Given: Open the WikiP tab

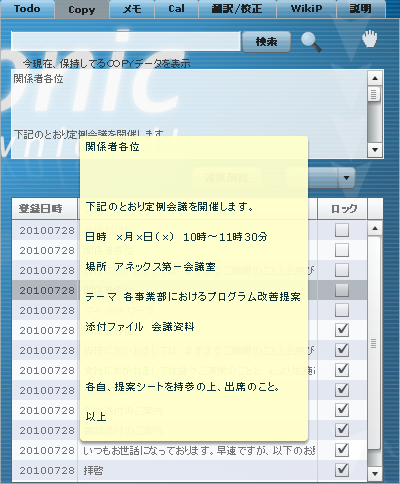Looking at the screenshot, I should 306,9.
